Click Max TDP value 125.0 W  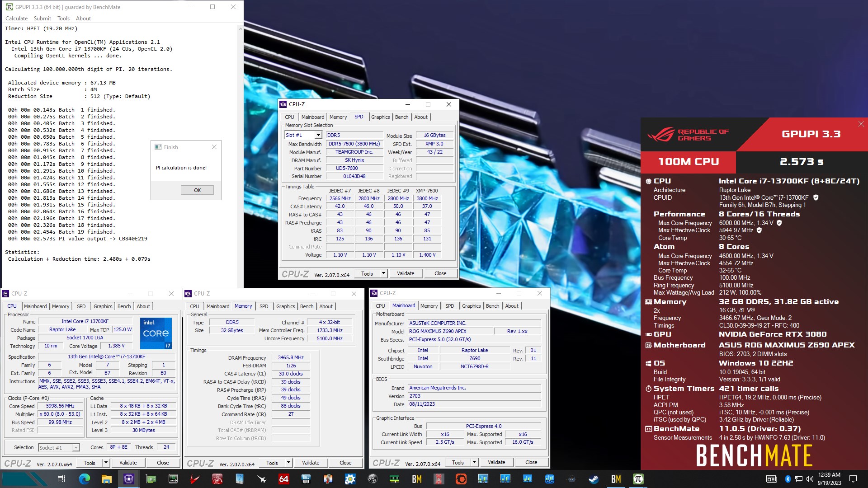(123, 329)
